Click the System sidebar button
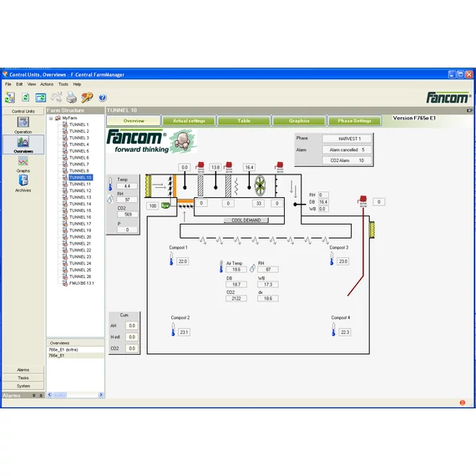The width and height of the screenshot is (476, 476). [x=23, y=386]
